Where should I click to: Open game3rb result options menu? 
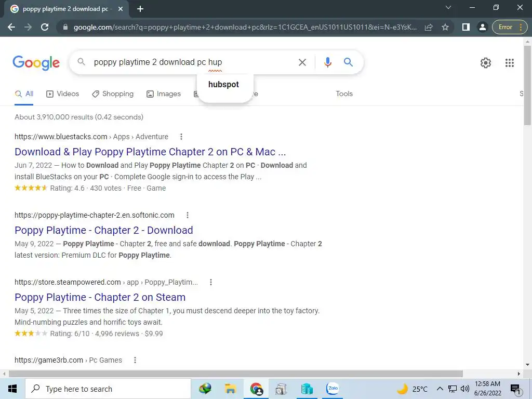(x=135, y=361)
